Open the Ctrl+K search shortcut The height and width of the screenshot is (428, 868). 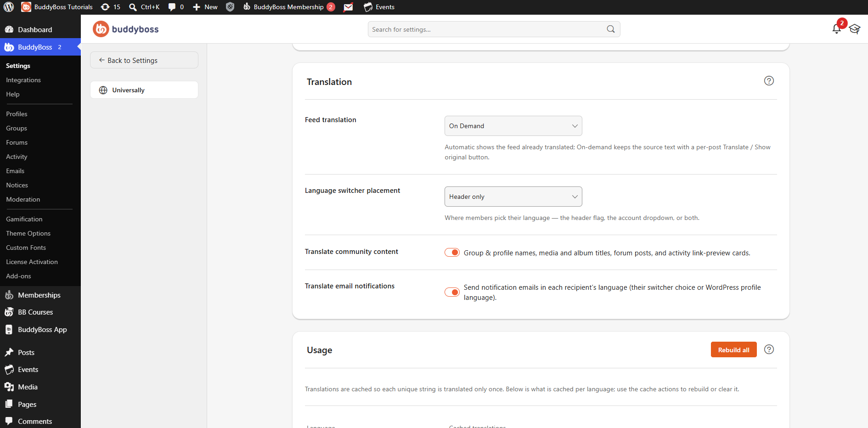tap(144, 7)
